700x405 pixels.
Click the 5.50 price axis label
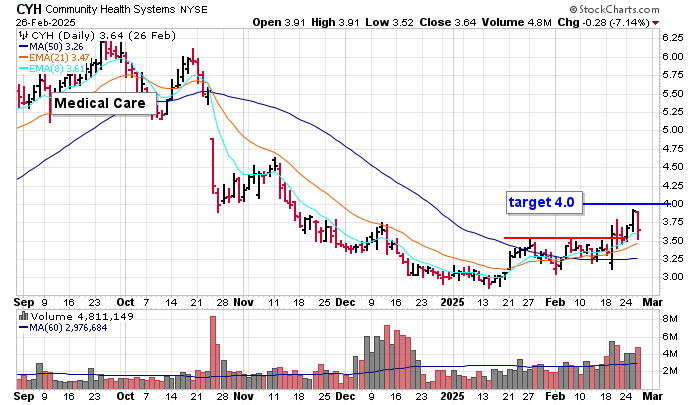pos(673,94)
